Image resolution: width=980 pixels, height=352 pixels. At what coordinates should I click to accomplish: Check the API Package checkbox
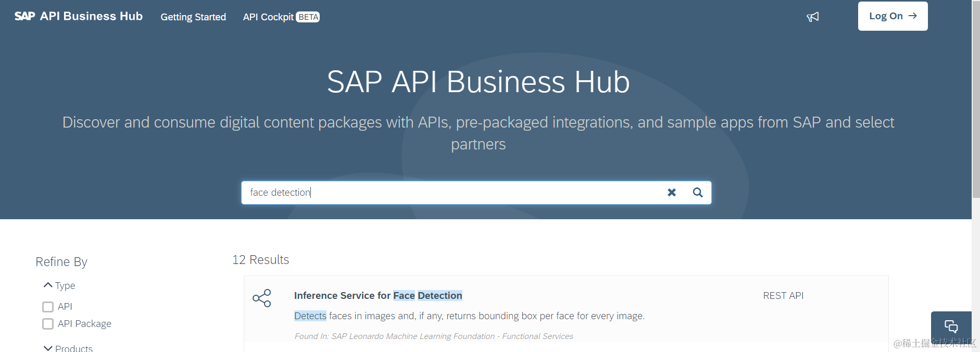point(48,324)
